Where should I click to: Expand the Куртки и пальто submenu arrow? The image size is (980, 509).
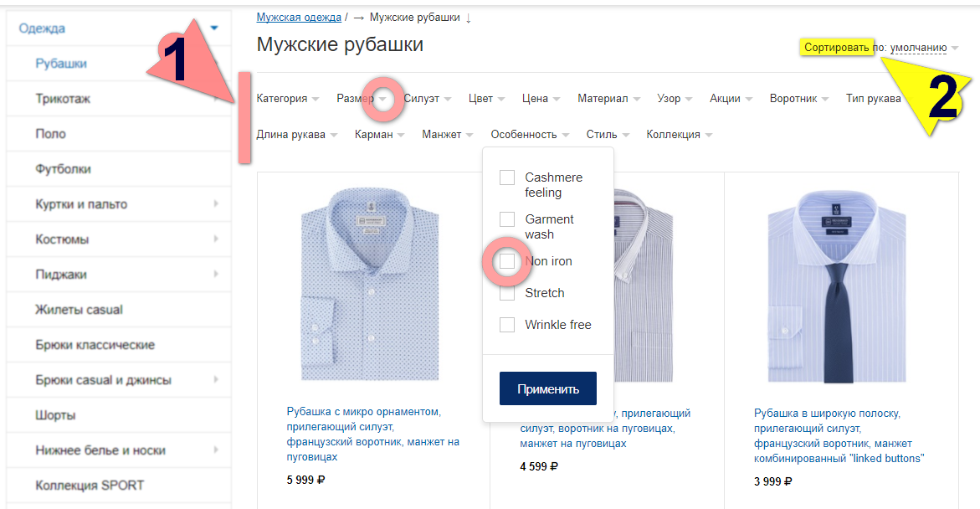click(x=215, y=204)
